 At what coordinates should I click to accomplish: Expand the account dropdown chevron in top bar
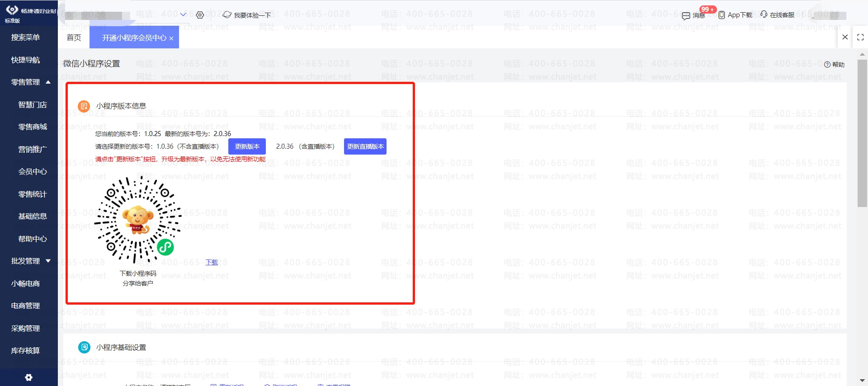click(x=183, y=14)
